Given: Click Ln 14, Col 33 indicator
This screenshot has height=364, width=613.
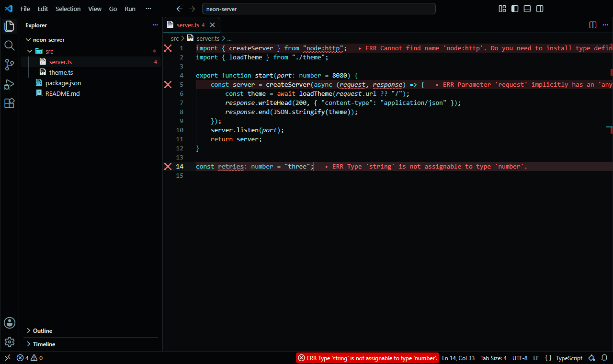Looking at the screenshot, I should (458, 358).
